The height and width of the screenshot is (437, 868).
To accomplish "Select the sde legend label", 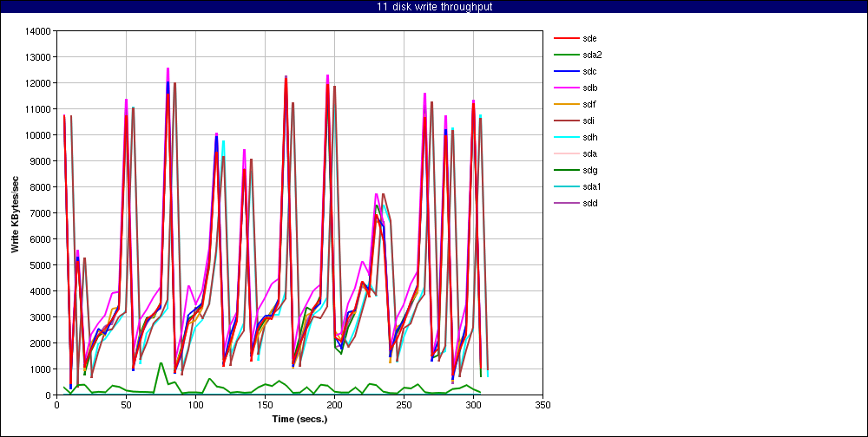I will pos(589,39).
